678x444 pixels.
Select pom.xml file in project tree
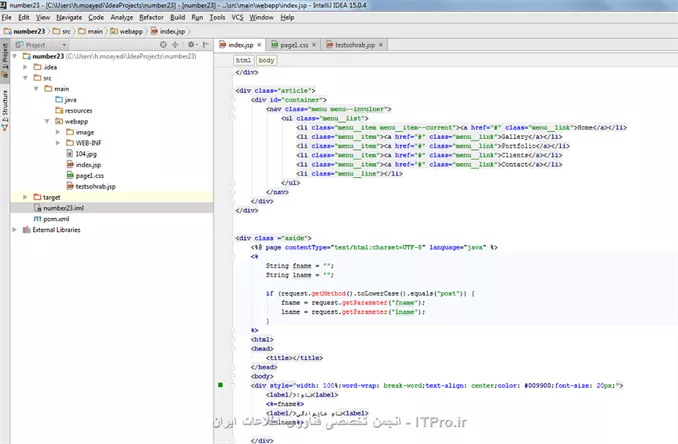[51, 219]
